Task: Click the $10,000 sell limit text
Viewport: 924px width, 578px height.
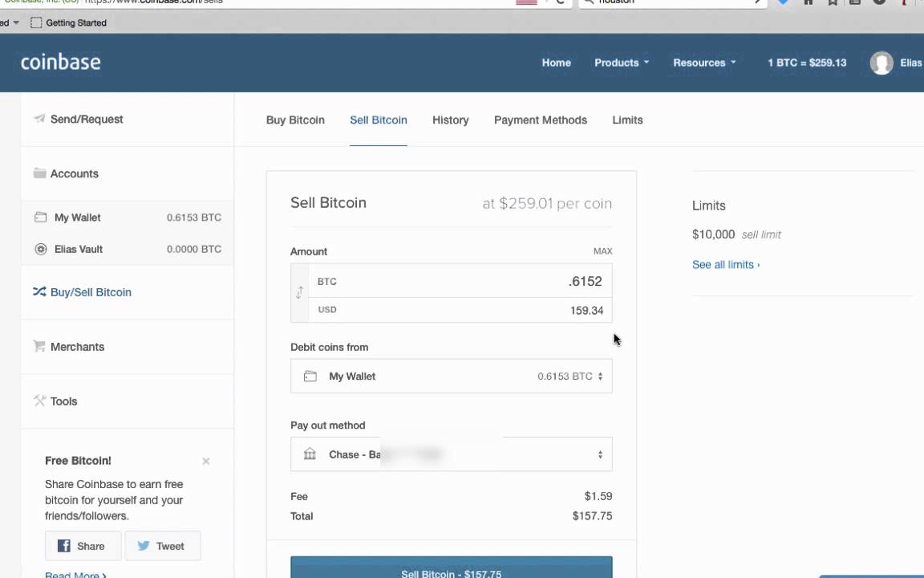Action: point(736,234)
